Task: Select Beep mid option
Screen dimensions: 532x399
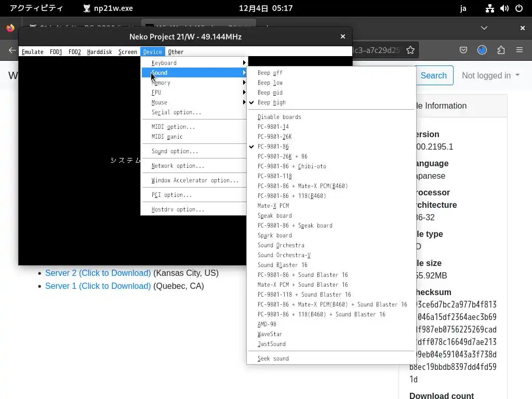Action: [x=331, y=92]
